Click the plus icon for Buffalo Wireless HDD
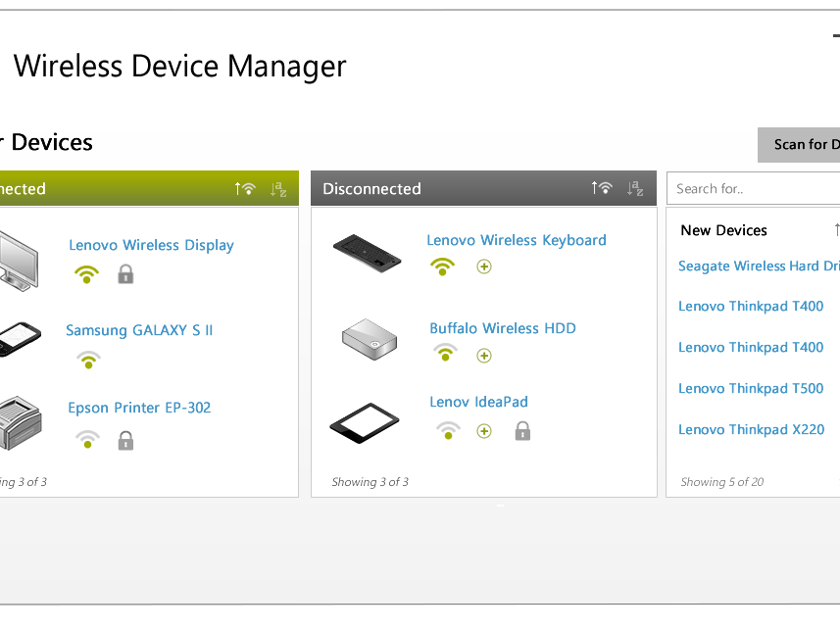This screenshot has width=840, height=630. (483, 355)
